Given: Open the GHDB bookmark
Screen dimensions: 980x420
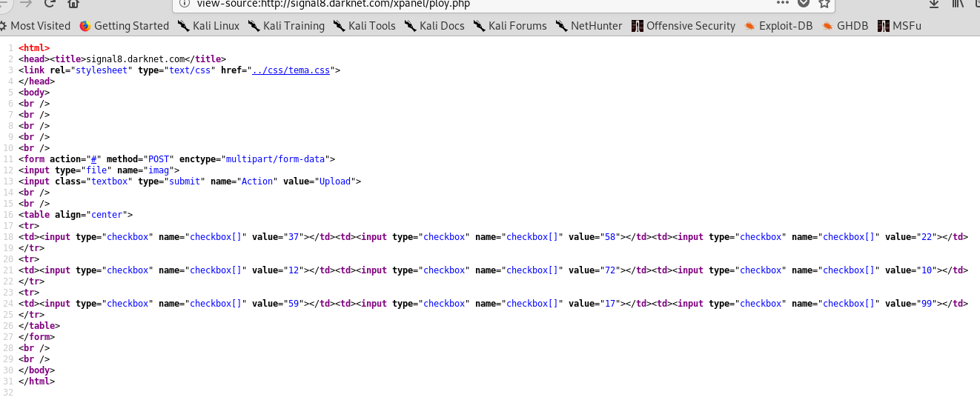Looking at the screenshot, I should pos(845,26).
